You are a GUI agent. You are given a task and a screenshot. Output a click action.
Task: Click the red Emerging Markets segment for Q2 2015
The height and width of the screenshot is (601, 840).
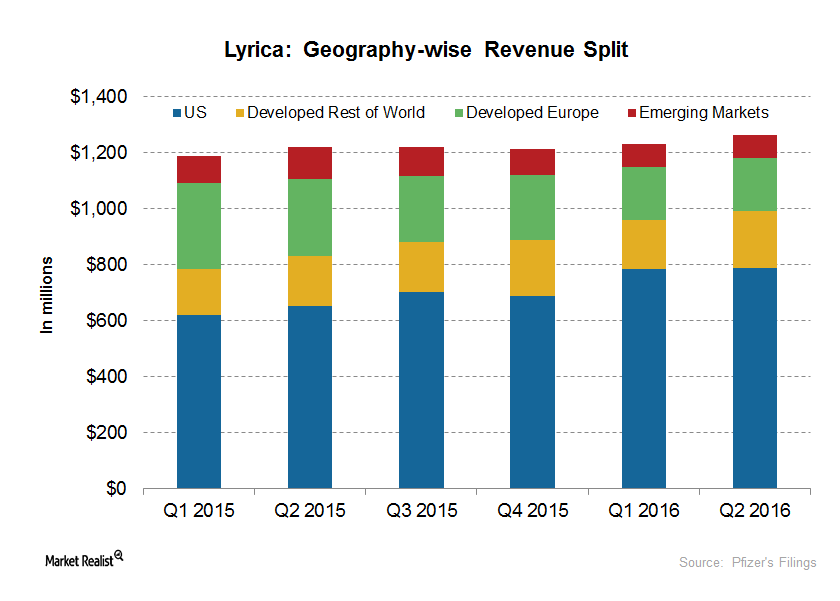click(x=310, y=163)
